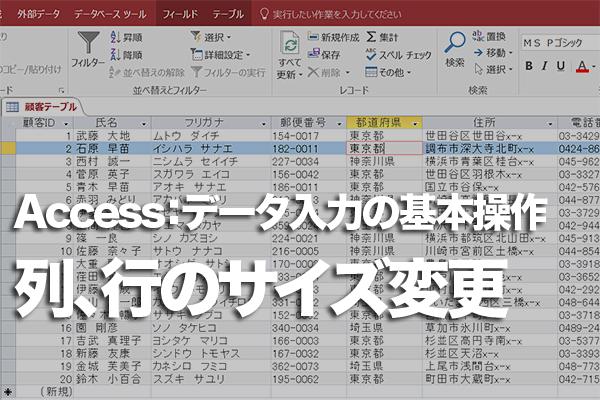Toggle フィルターの実行
Screen dimensions: 600x400
click(228, 72)
